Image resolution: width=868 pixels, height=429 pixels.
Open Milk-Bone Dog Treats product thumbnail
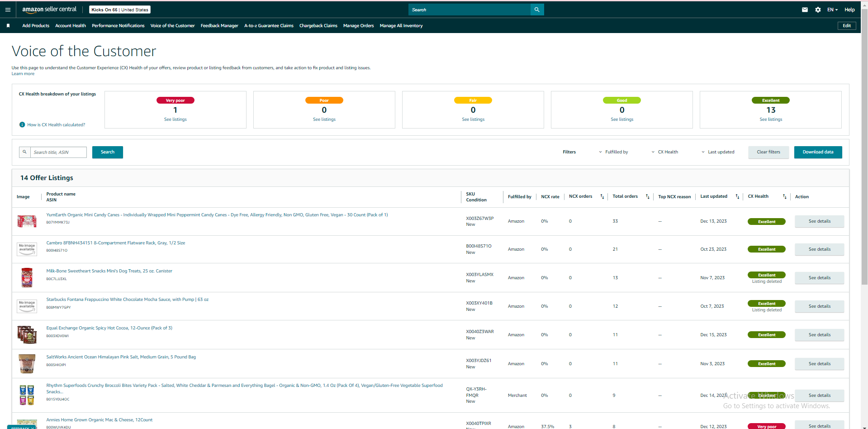pyautogui.click(x=27, y=277)
